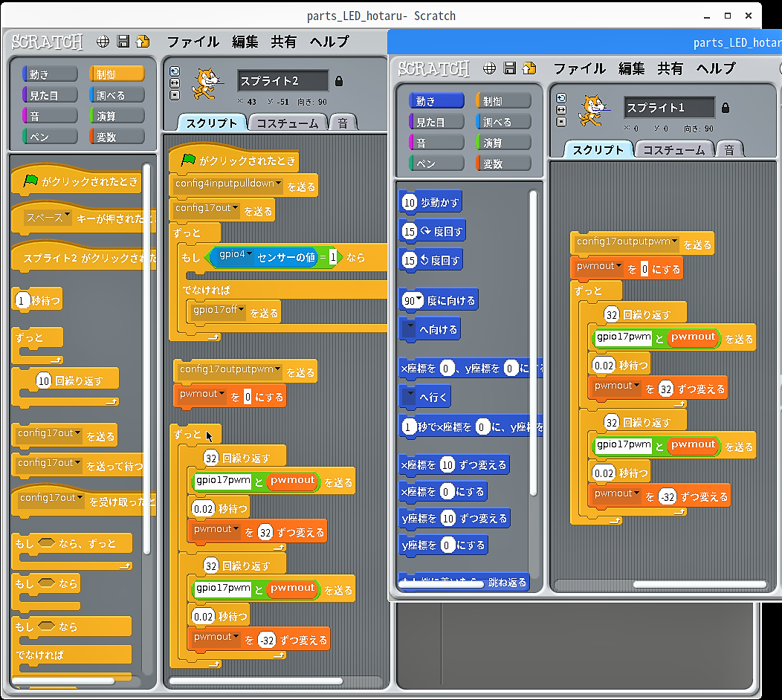Open 編集 menu in back Scratch window
The width and height of the screenshot is (782, 700).
tap(245, 42)
